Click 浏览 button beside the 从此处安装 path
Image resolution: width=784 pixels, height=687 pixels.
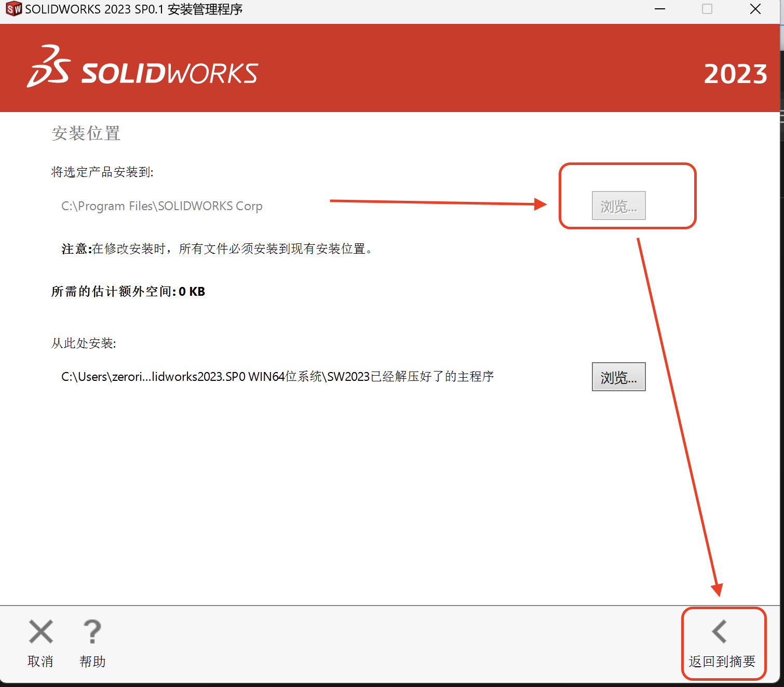click(618, 377)
